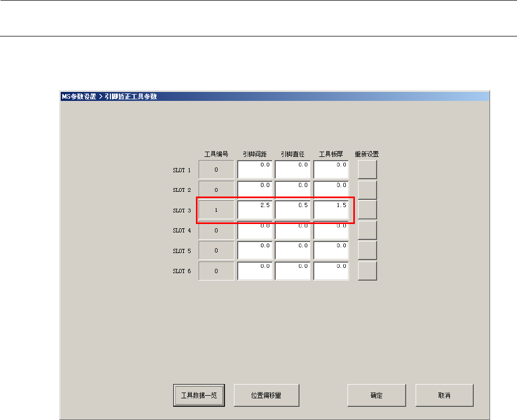Select SLOT 2 工具编号 field
517x420 pixels.
[x=217, y=190]
